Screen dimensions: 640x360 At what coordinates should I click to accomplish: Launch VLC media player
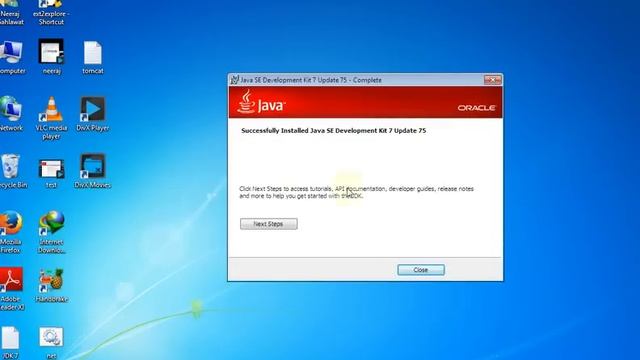(51, 118)
